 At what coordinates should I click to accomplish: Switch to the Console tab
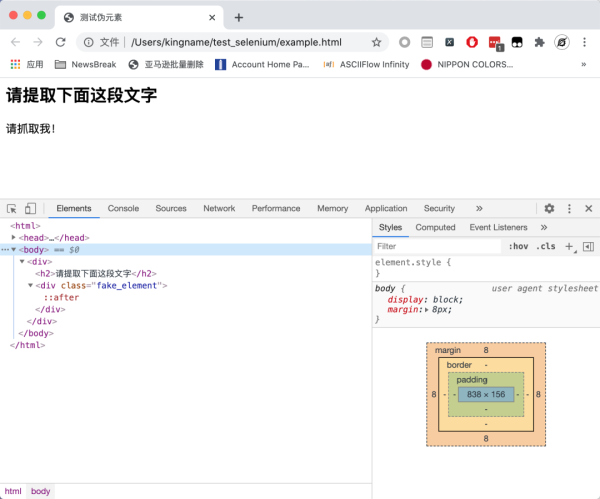tap(123, 208)
